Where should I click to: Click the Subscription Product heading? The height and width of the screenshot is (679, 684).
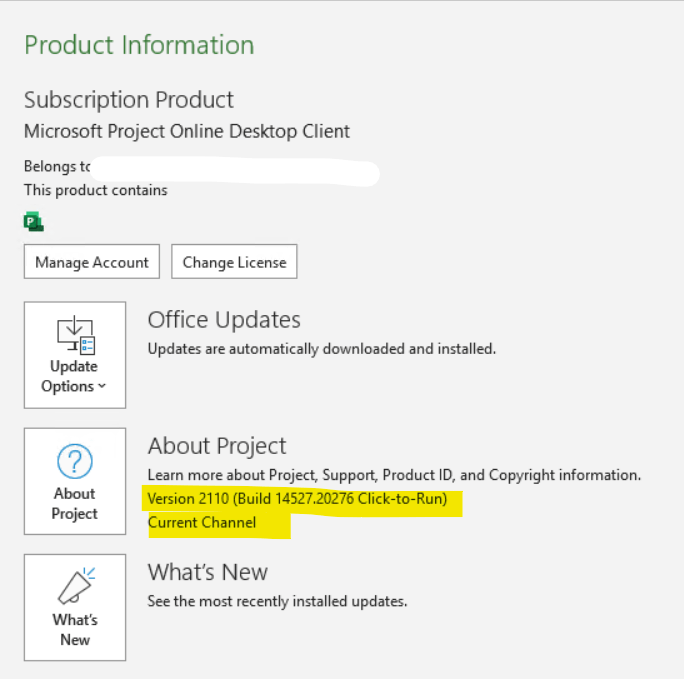click(x=129, y=100)
